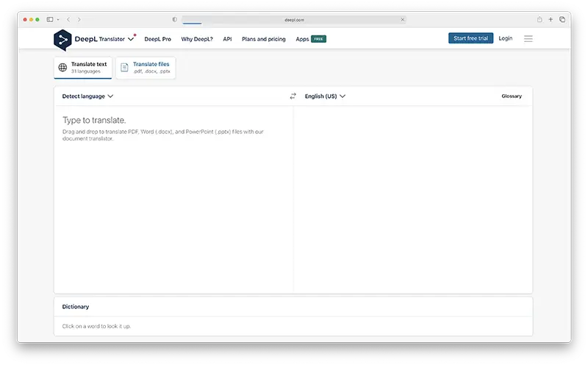The width and height of the screenshot is (588, 365).
Task: Open the Plans and pricing page
Action: pyautogui.click(x=264, y=39)
